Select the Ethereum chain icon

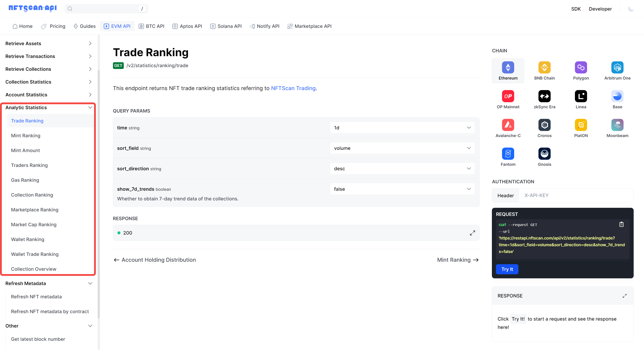click(508, 67)
